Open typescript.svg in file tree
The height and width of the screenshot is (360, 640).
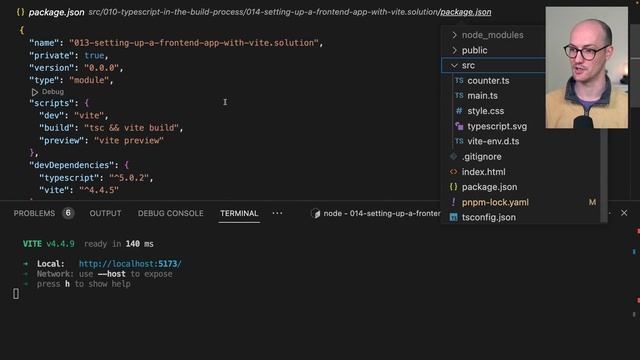497,126
